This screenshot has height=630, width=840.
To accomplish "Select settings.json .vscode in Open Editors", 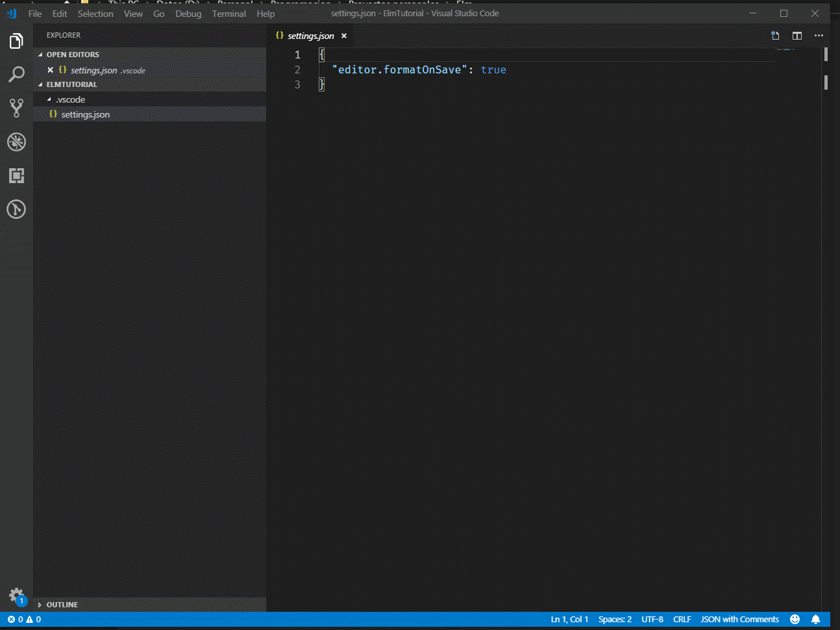I will 150,69.
